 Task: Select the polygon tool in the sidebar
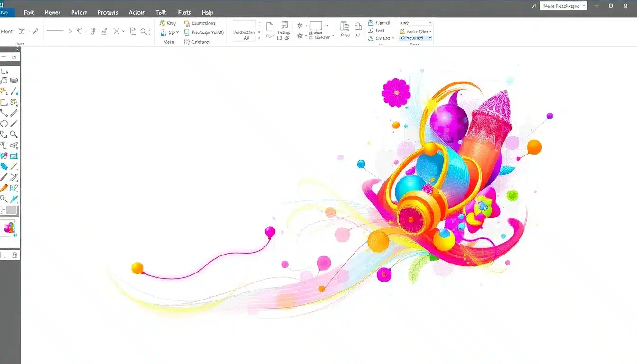(x=5, y=123)
